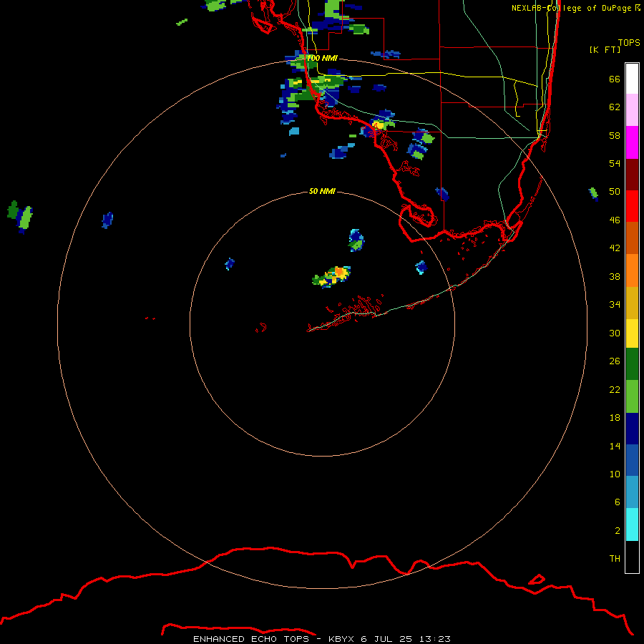Select the yellow 30 kft legend swatch
The width and height of the screenshot is (644, 644).
click(632, 333)
